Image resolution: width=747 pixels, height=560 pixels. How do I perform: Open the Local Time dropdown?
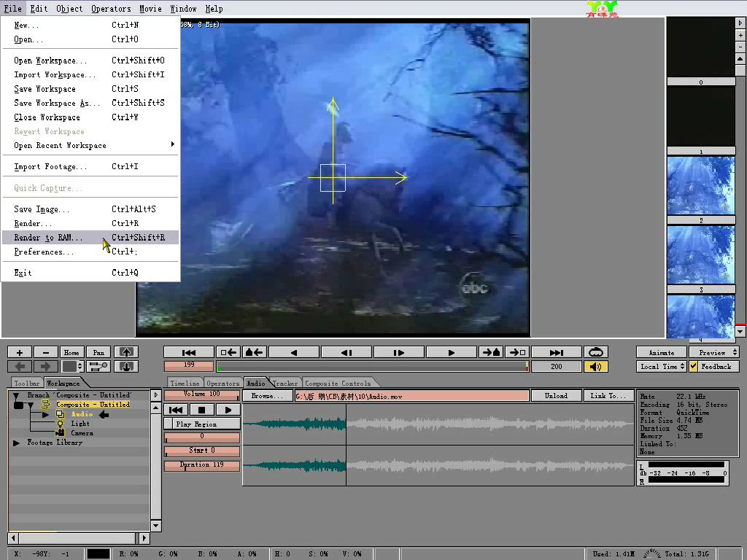[662, 366]
